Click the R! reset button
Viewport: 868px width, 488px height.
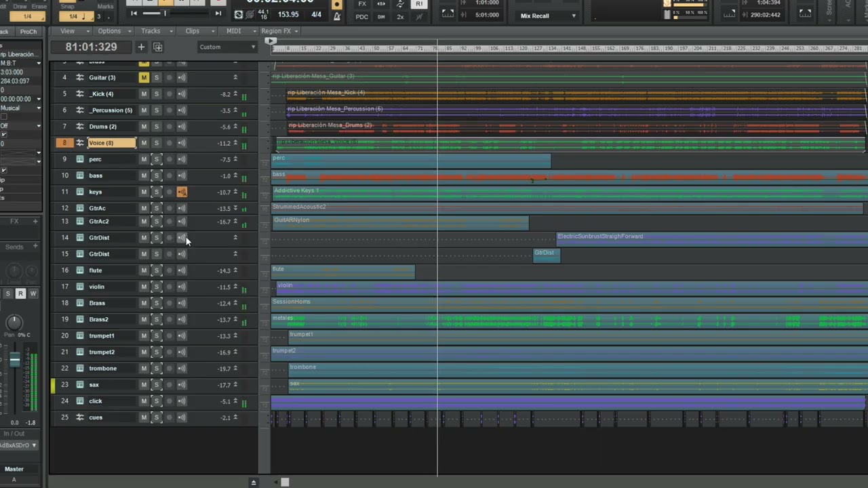pos(419,4)
